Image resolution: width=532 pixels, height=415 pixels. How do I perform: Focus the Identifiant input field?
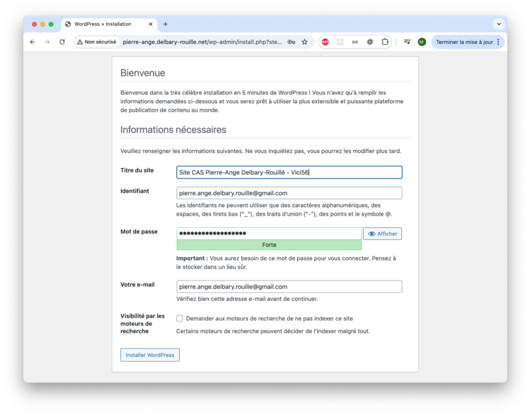point(289,193)
